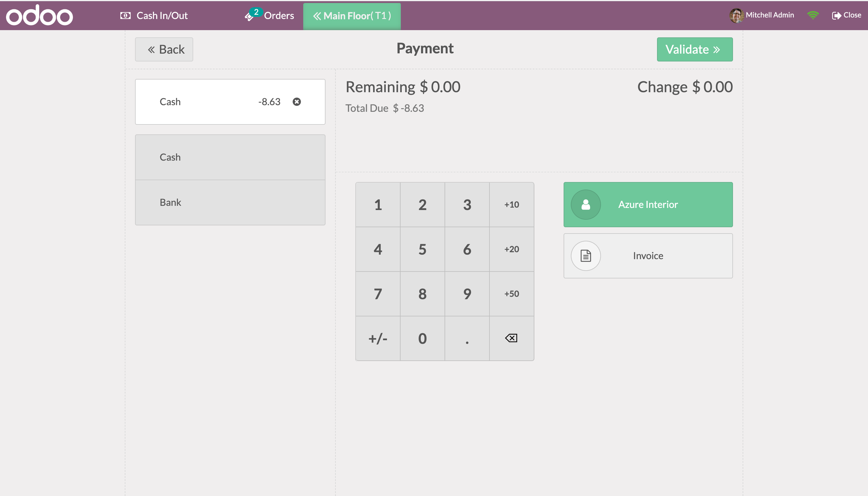Click the Invoice document icon
The image size is (868, 496).
(x=585, y=256)
